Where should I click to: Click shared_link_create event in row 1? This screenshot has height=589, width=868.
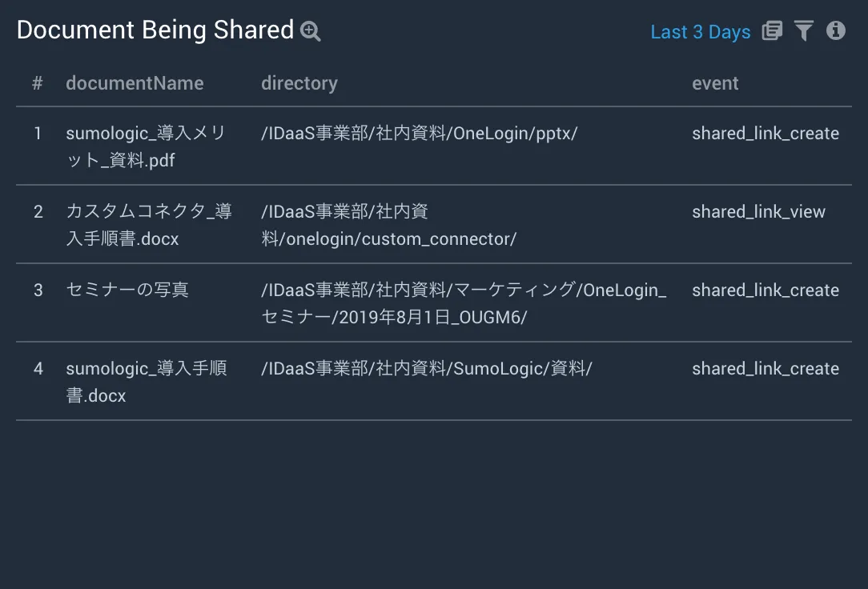766,134
